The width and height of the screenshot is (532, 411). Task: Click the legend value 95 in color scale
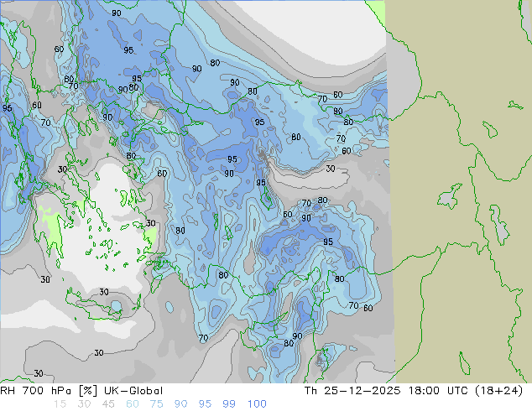click(x=205, y=404)
